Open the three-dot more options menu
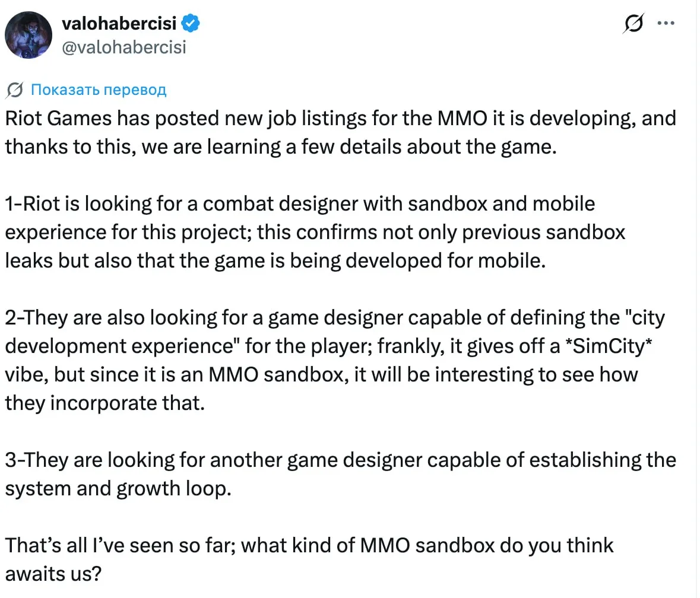 coord(666,23)
